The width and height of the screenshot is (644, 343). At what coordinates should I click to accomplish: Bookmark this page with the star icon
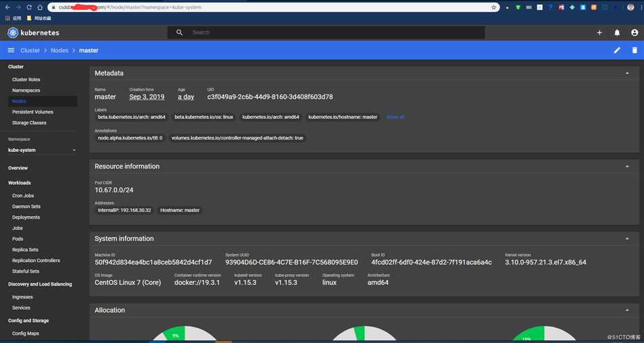pyautogui.click(x=494, y=7)
